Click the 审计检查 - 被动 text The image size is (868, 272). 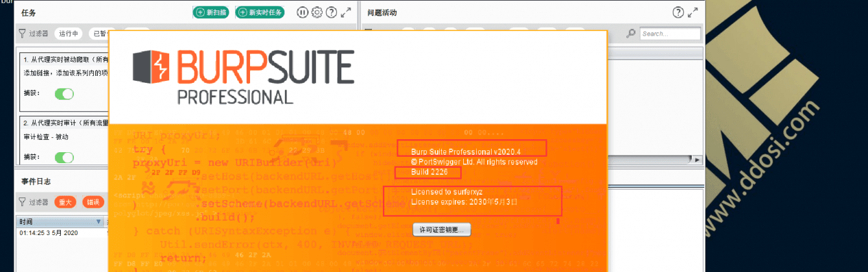click(x=46, y=137)
